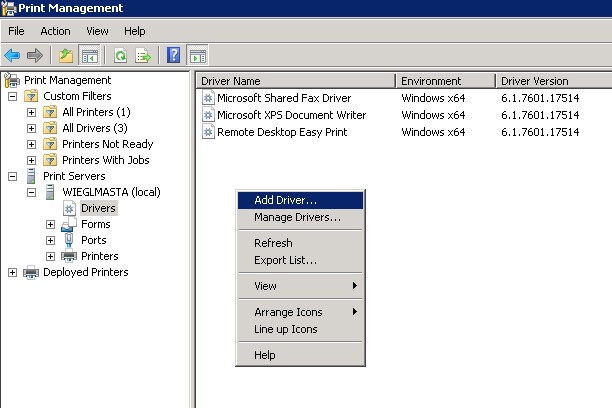Screen dimensions: 612x408
Task: Choose Manage Drivers... from context menu
Action: coord(300,217)
